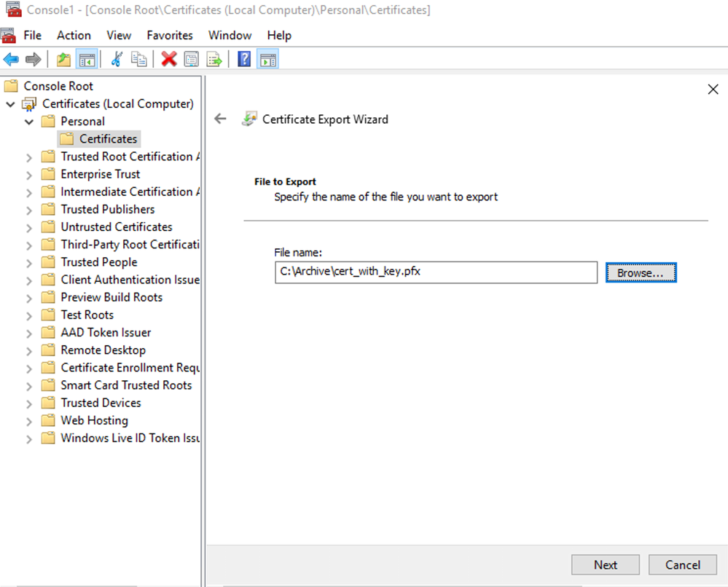Screen dimensions: 728x587
Task: Click into the File name text field
Action: (435, 273)
